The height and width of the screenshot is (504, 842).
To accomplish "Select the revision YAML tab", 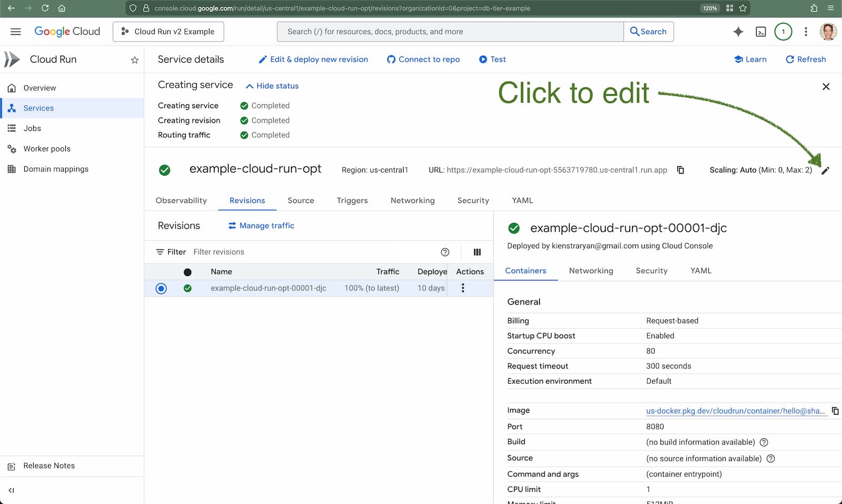I will [x=701, y=270].
